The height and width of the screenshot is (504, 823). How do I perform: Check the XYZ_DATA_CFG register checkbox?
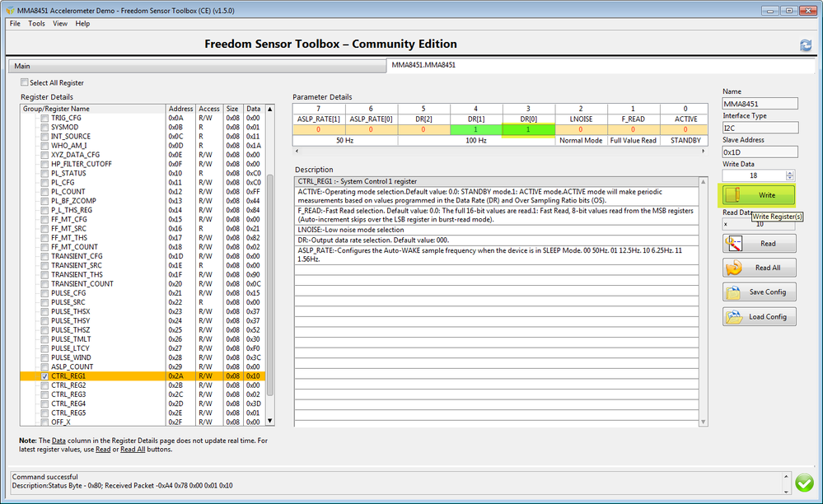(44, 156)
